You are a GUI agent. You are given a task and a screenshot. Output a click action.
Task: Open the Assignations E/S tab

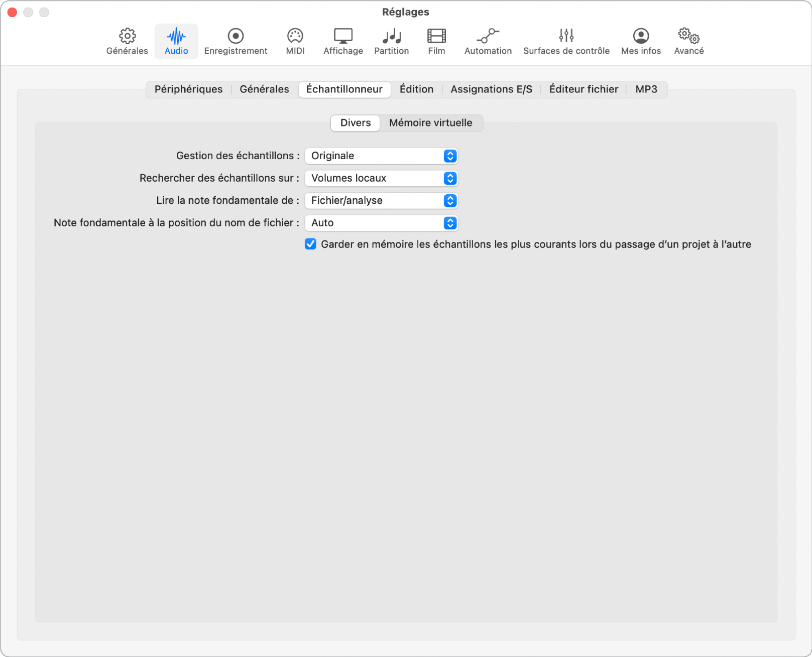(491, 89)
